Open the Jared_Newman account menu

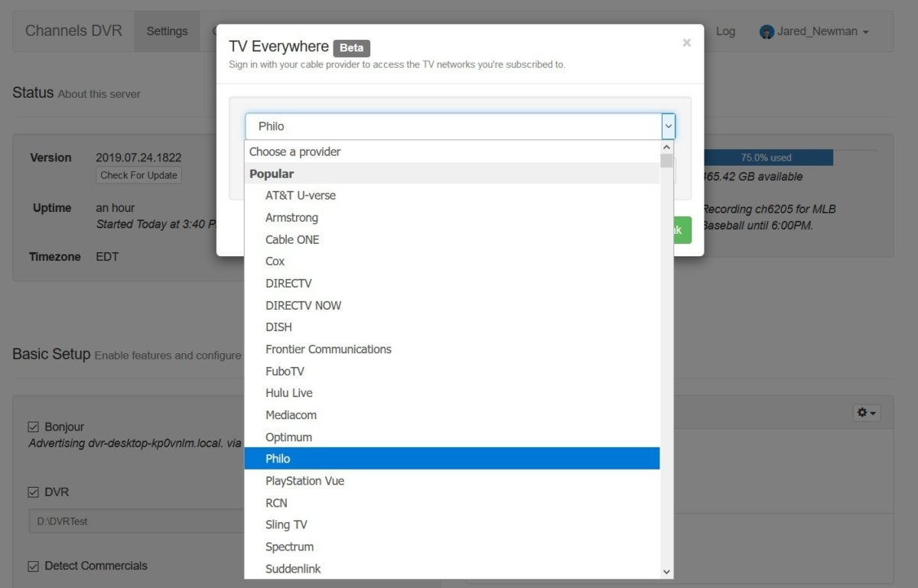[x=814, y=31]
